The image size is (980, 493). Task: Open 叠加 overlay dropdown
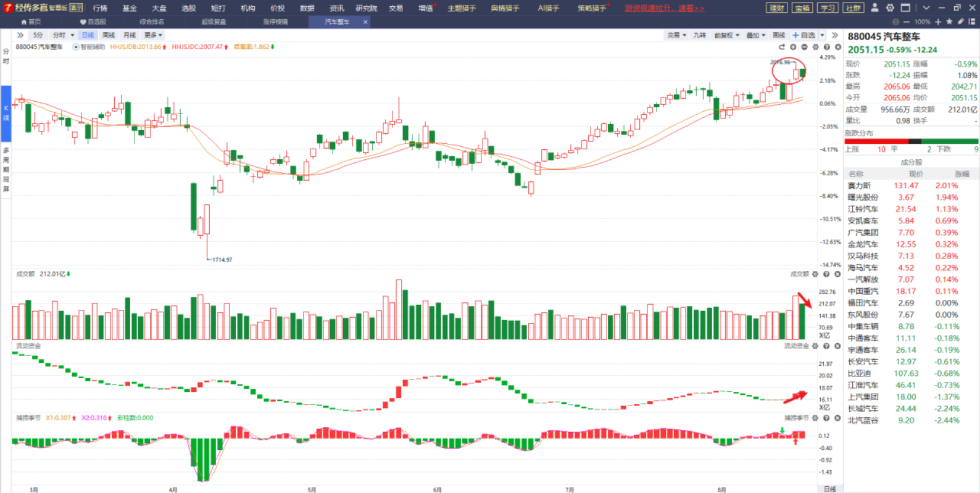(x=756, y=35)
